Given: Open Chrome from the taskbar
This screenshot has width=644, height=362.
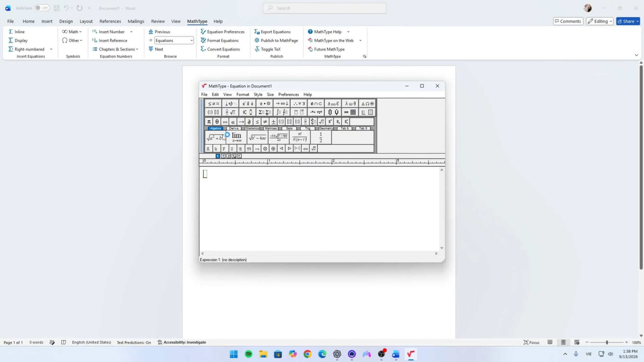Looking at the screenshot, I should pyautogui.click(x=307, y=354).
